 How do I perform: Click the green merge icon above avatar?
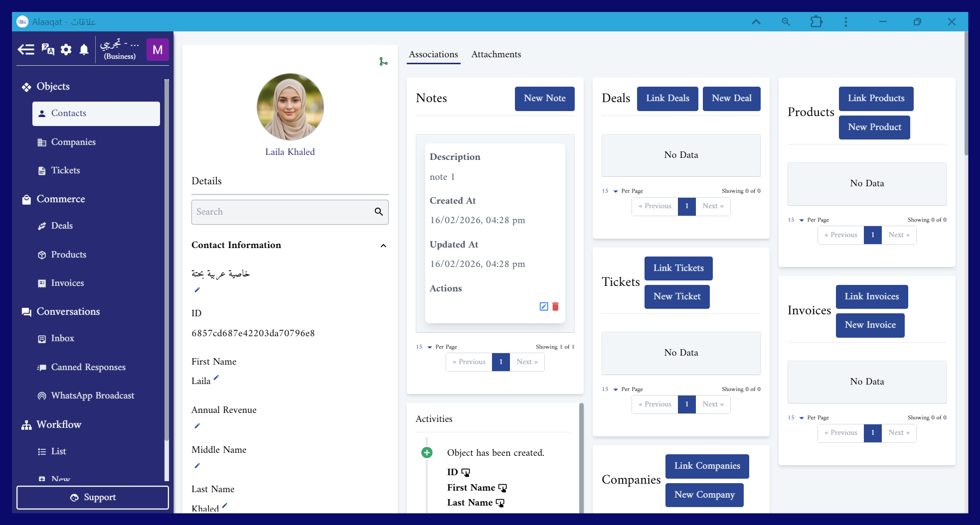coord(383,62)
